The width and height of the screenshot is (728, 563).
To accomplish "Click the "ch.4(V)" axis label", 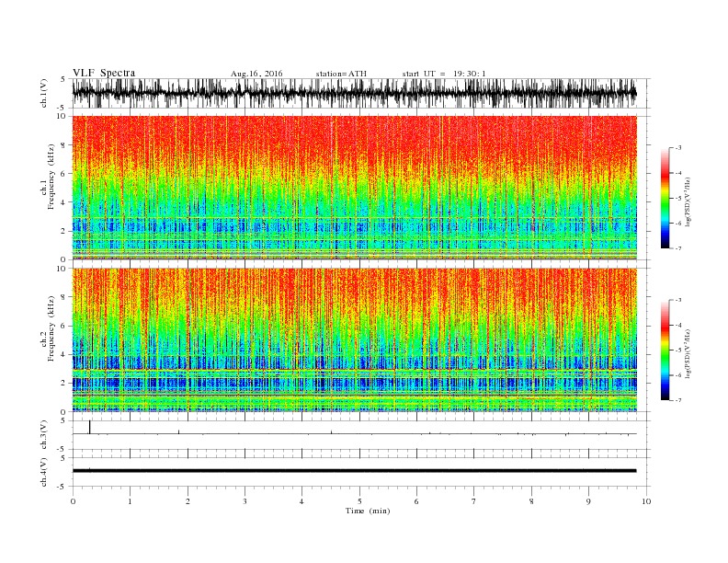I will coord(44,472).
